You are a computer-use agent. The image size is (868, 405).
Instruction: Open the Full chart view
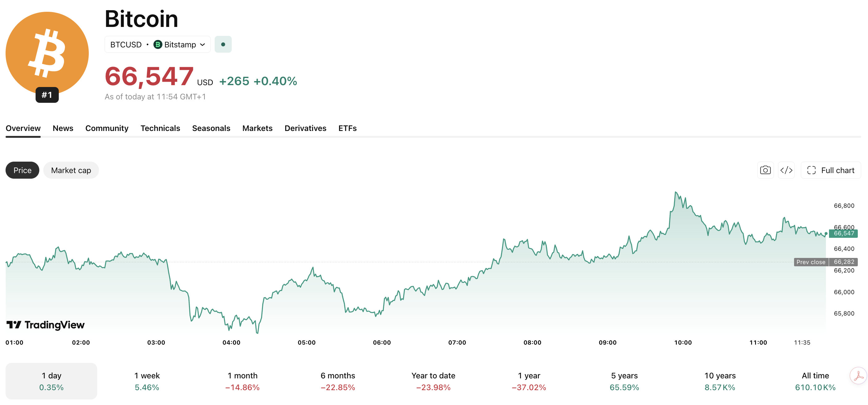click(x=831, y=170)
